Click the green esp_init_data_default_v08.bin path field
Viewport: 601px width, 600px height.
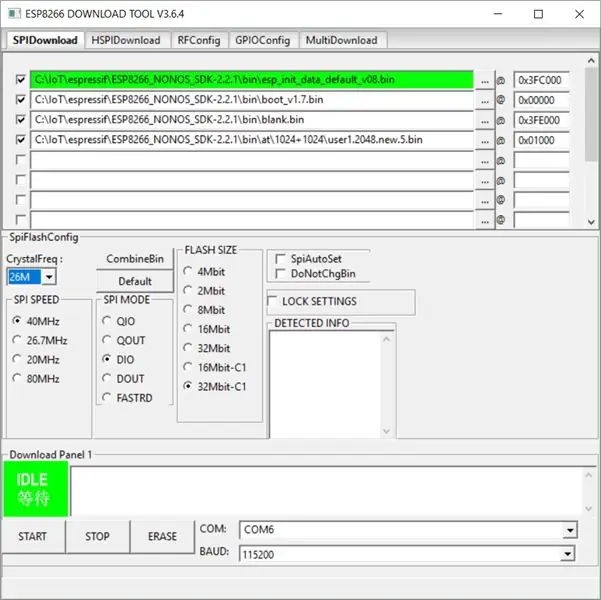tap(252, 80)
